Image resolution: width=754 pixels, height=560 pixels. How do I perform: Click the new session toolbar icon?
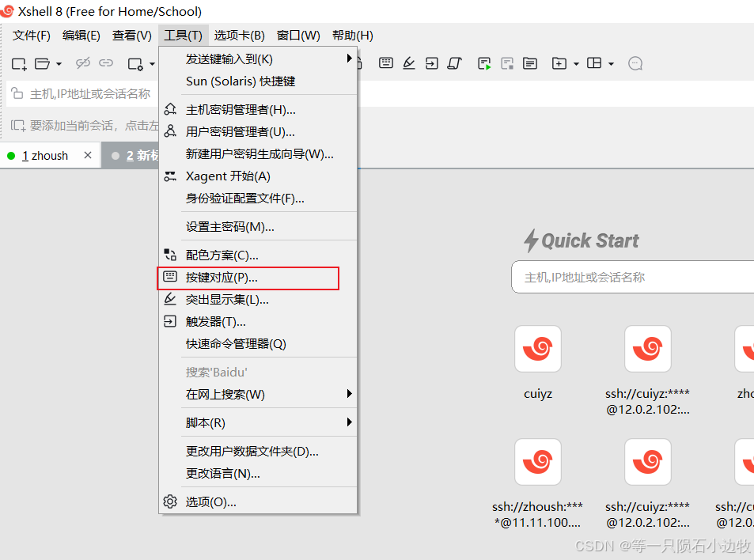[x=19, y=63]
